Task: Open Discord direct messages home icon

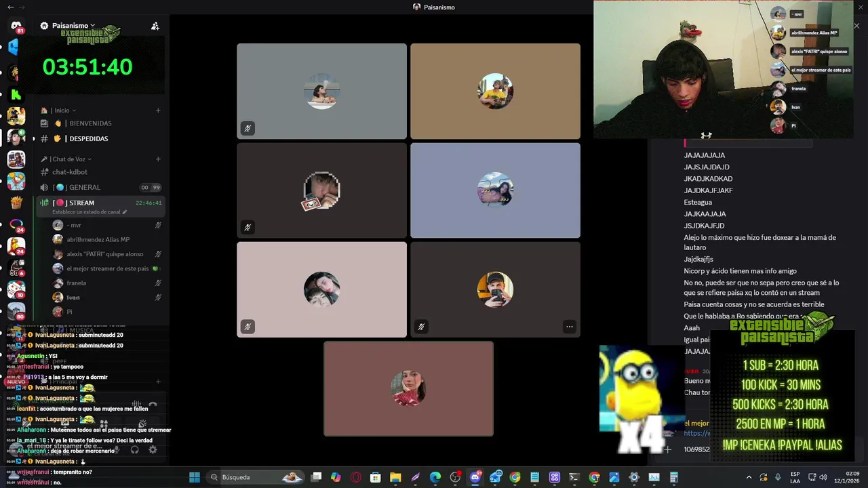Action: (x=16, y=26)
